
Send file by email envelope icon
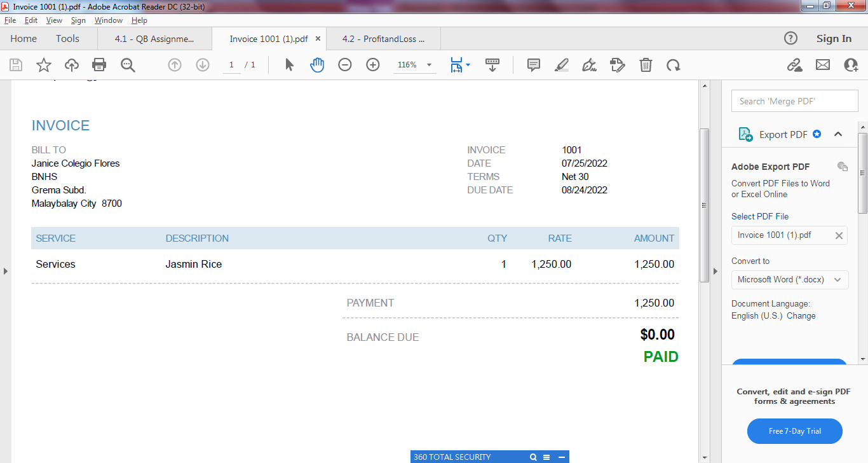(x=823, y=65)
